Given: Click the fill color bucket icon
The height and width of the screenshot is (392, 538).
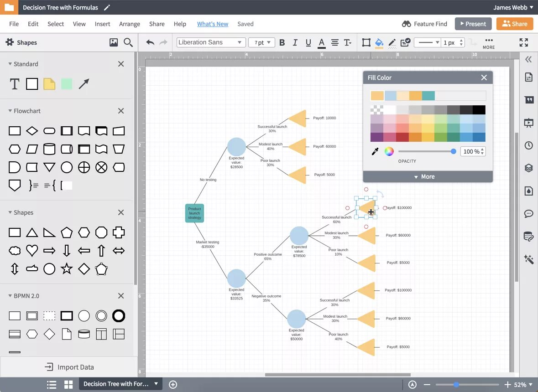Looking at the screenshot, I should 379,43.
